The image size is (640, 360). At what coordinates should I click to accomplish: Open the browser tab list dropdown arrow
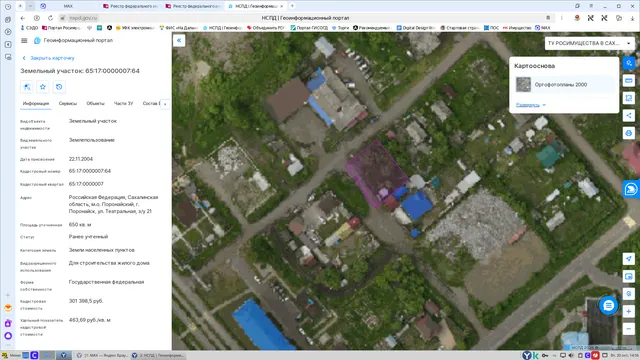point(31,6)
